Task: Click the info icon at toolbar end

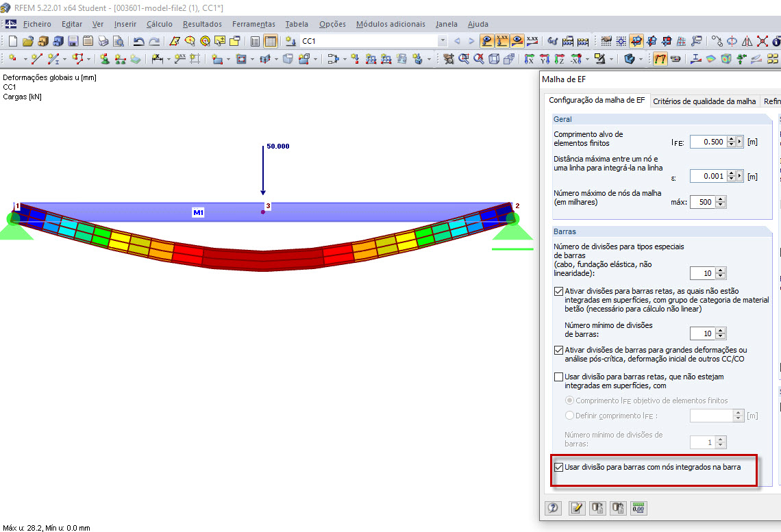Action: click(776, 41)
